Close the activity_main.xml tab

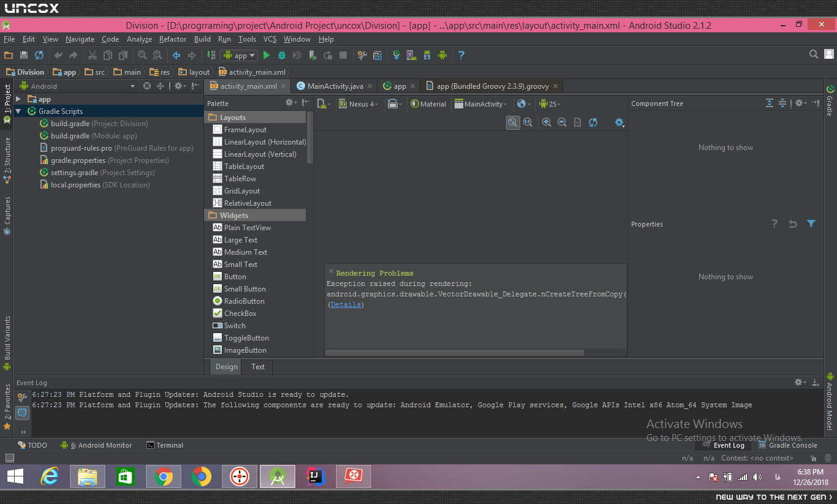[283, 86]
